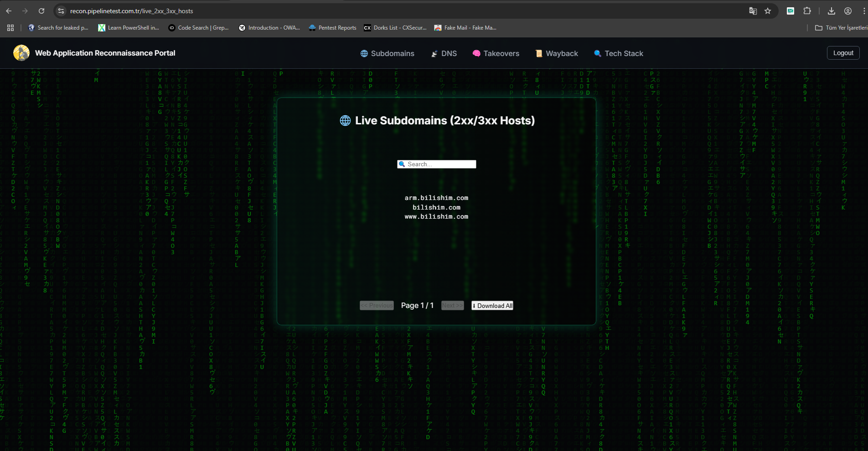This screenshot has width=868, height=451.
Task: Open the apps grid in bookmarks bar
Action: point(10,28)
